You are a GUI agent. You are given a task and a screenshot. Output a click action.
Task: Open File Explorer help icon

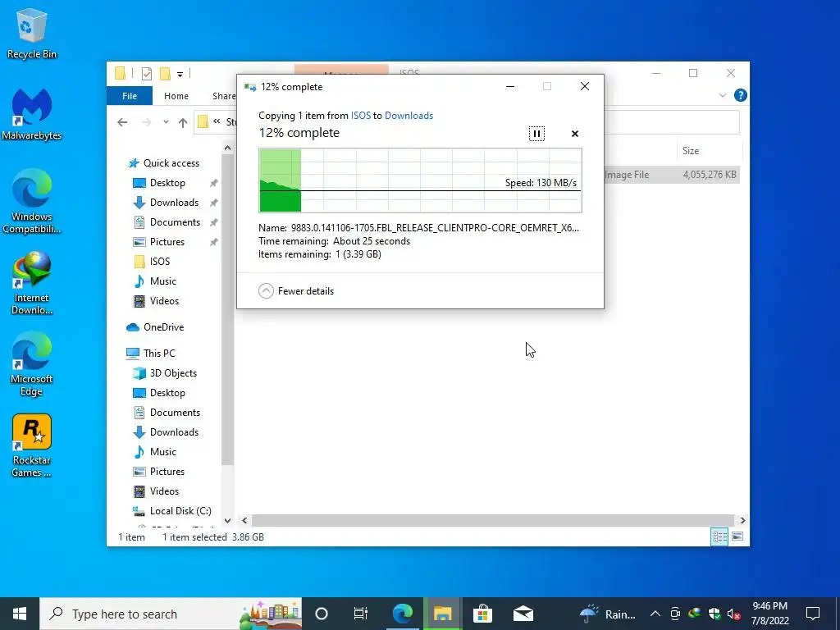[x=741, y=95]
